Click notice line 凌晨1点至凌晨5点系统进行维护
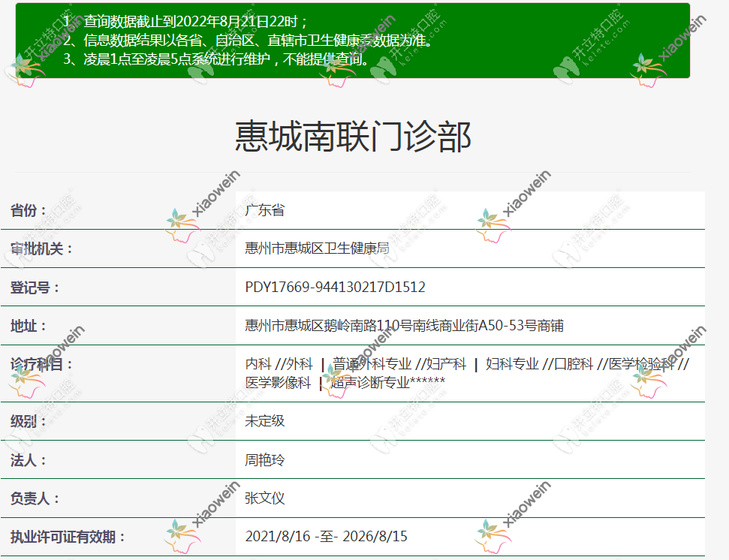This screenshot has height=560, width=729. coord(217,59)
